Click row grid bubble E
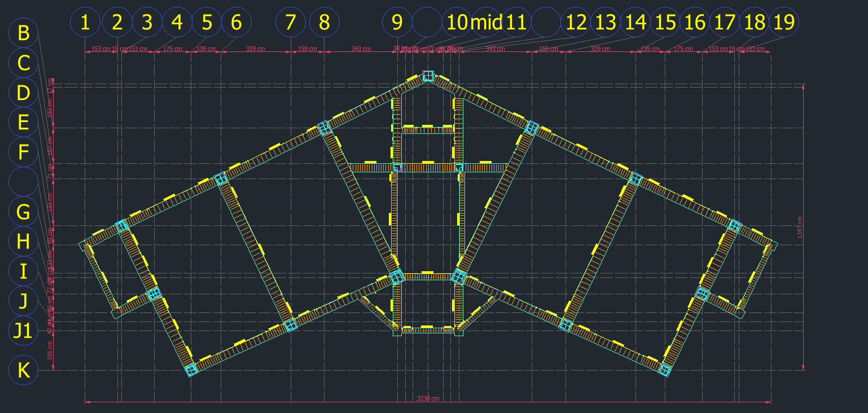 click(x=24, y=122)
